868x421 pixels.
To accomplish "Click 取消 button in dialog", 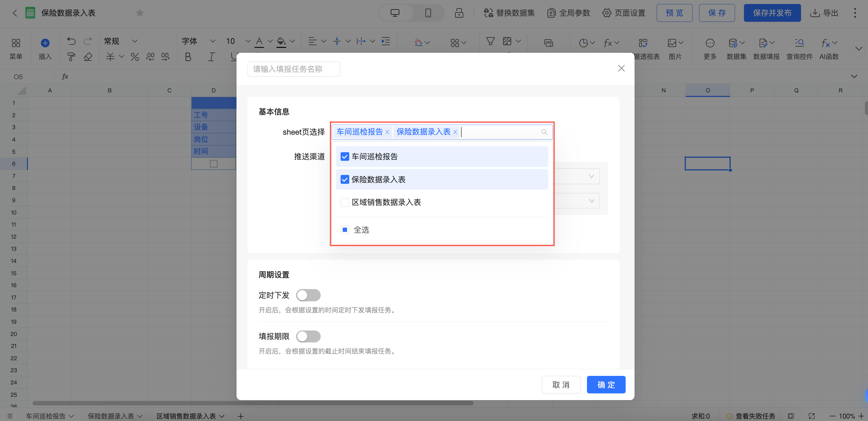I will pos(561,385).
